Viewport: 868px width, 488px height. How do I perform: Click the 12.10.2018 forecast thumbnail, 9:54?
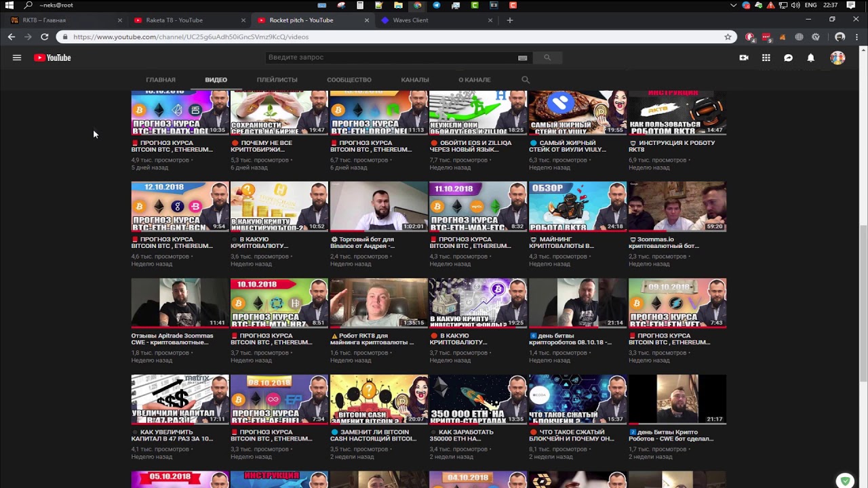point(180,207)
